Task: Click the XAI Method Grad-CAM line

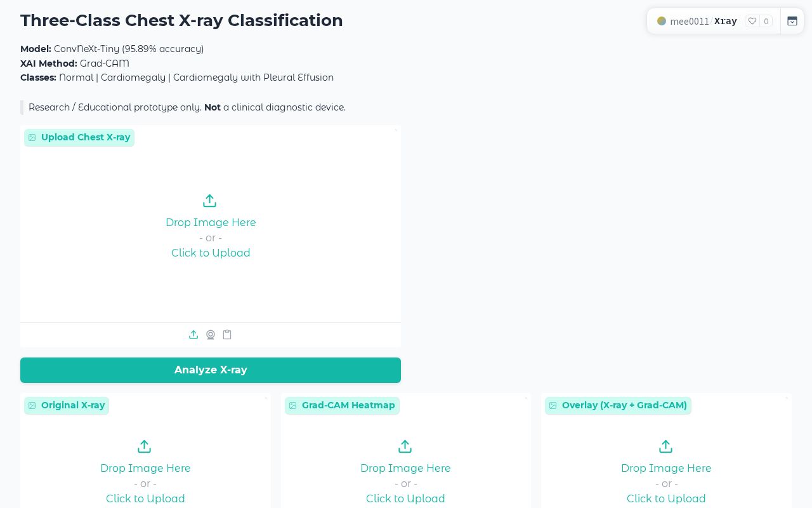Action: coord(75,63)
